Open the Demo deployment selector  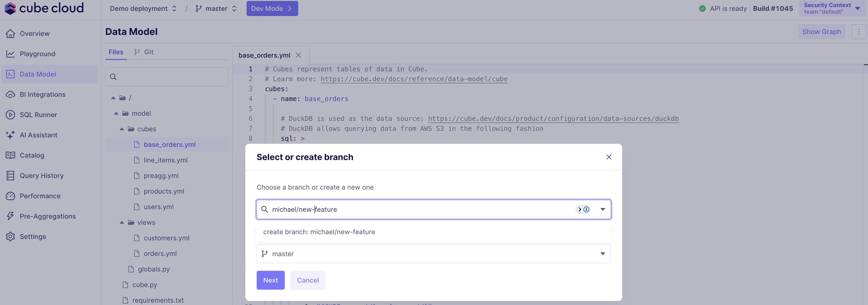pyautogui.click(x=143, y=8)
